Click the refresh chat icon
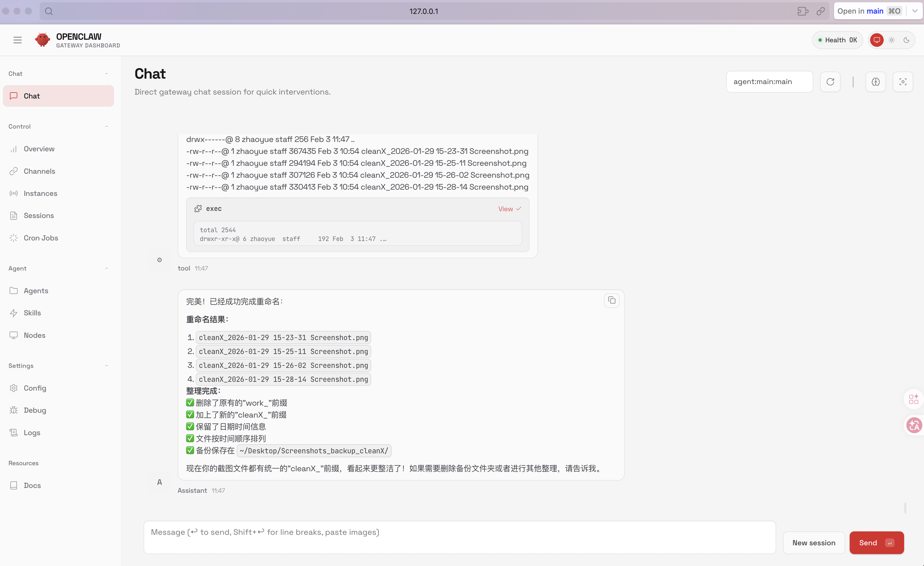 tap(830, 82)
